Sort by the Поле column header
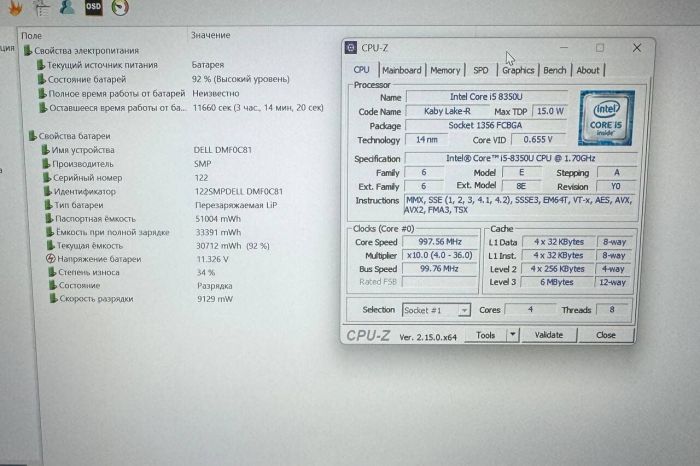 (x=31, y=35)
